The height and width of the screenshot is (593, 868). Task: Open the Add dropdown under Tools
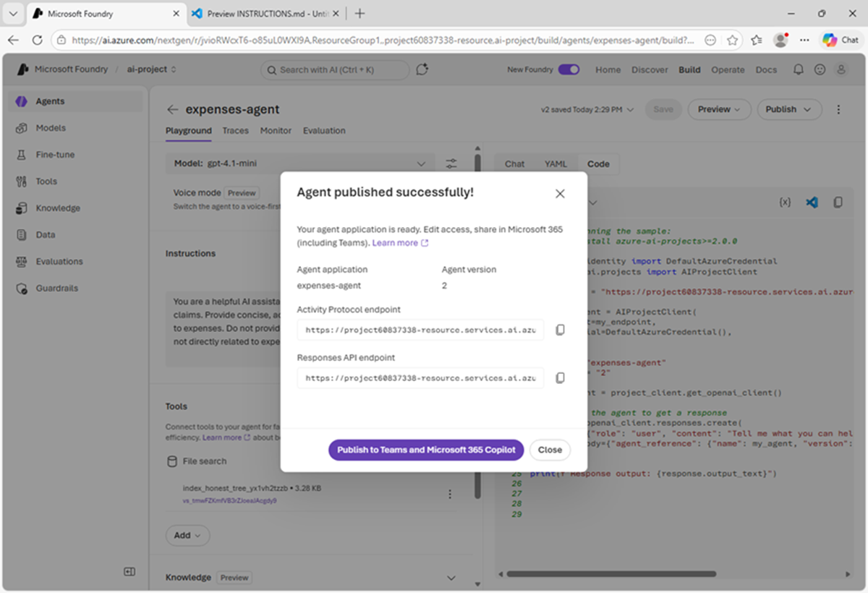[187, 535]
